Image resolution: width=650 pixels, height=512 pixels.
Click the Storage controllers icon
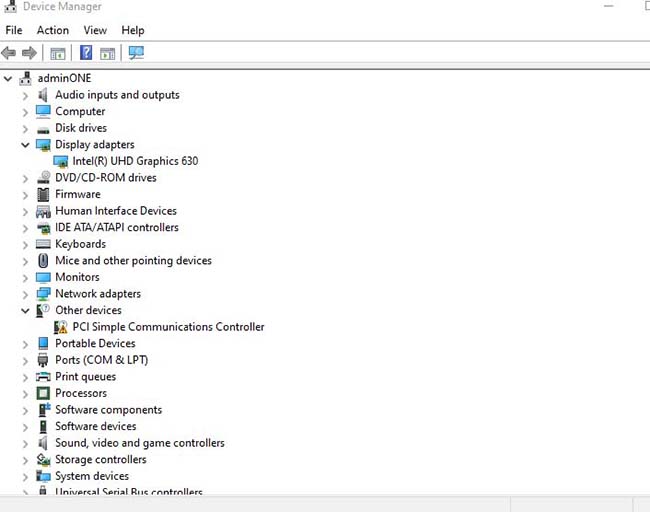coord(43,459)
